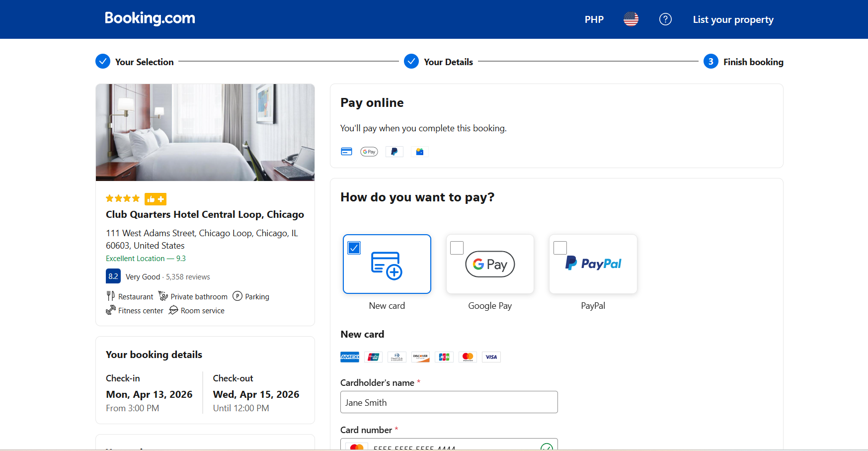The image size is (868, 451).
Task: Select the PayPal logo tile
Action: (x=593, y=264)
